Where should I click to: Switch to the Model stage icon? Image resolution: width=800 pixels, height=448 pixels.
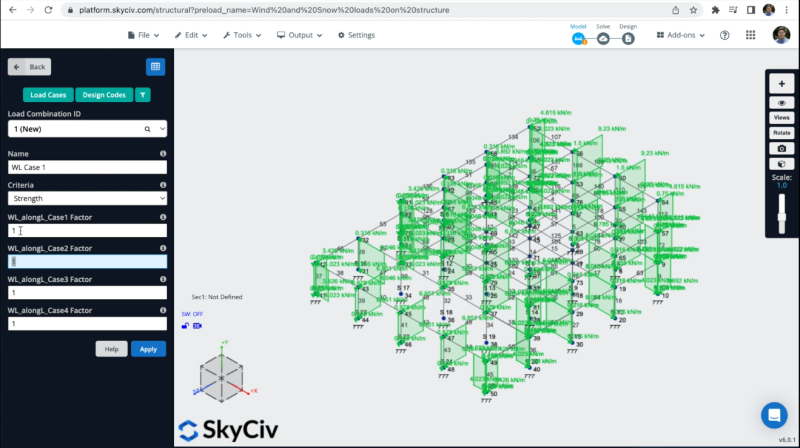(578, 38)
